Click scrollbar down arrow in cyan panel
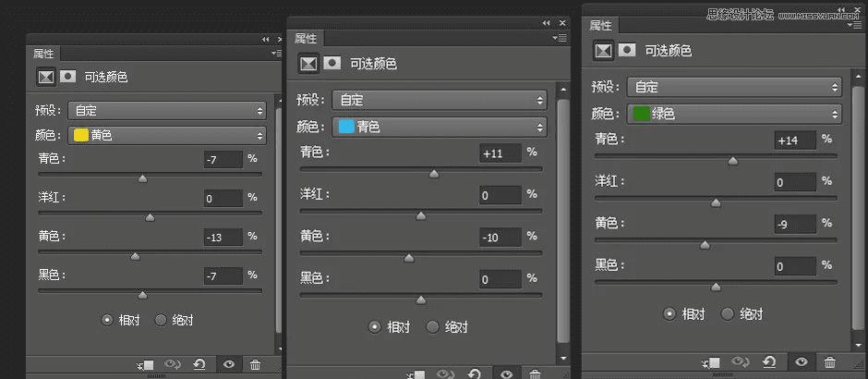This screenshot has width=868, height=379. click(x=563, y=358)
